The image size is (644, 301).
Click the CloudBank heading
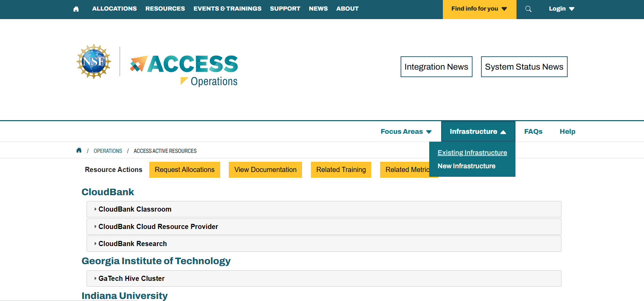click(x=108, y=192)
